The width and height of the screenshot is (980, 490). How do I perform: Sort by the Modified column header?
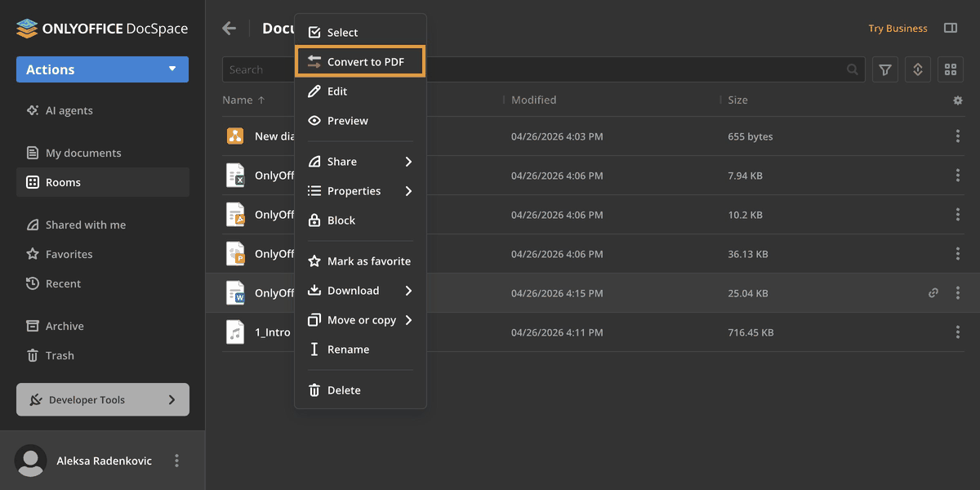click(x=533, y=100)
